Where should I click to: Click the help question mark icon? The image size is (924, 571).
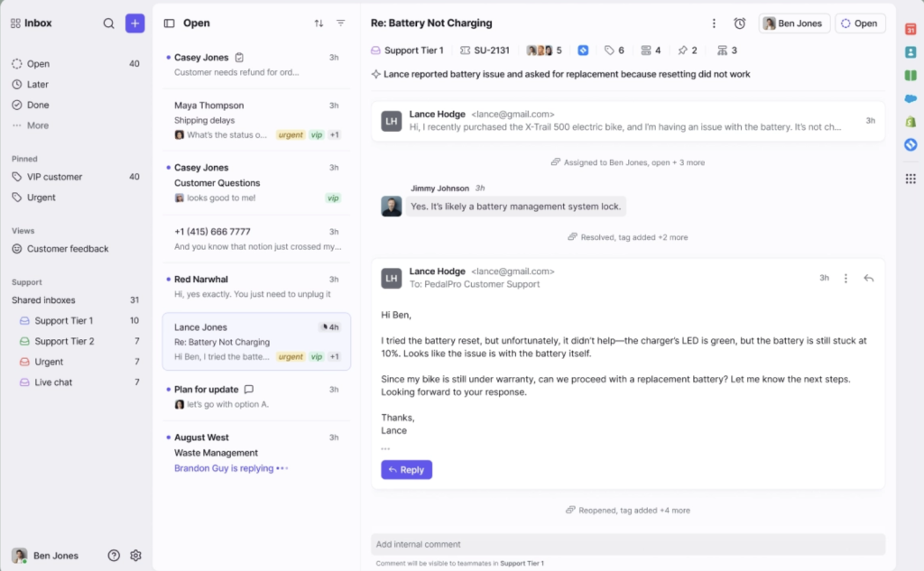114,556
